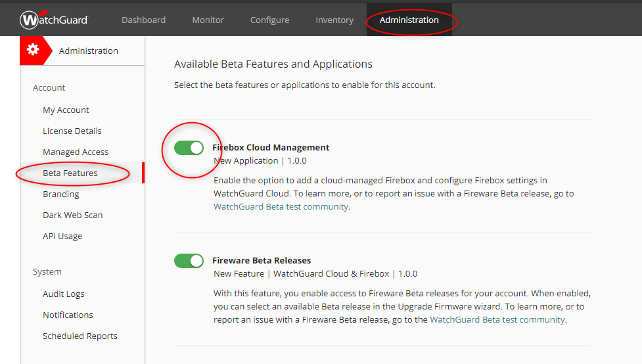Click the Account section label
642x364 pixels.
pyautogui.click(x=49, y=87)
